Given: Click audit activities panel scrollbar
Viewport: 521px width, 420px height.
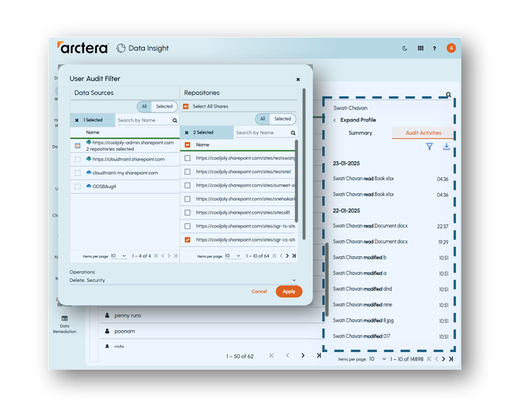Looking at the screenshot, I should click(x=326, y=280).
